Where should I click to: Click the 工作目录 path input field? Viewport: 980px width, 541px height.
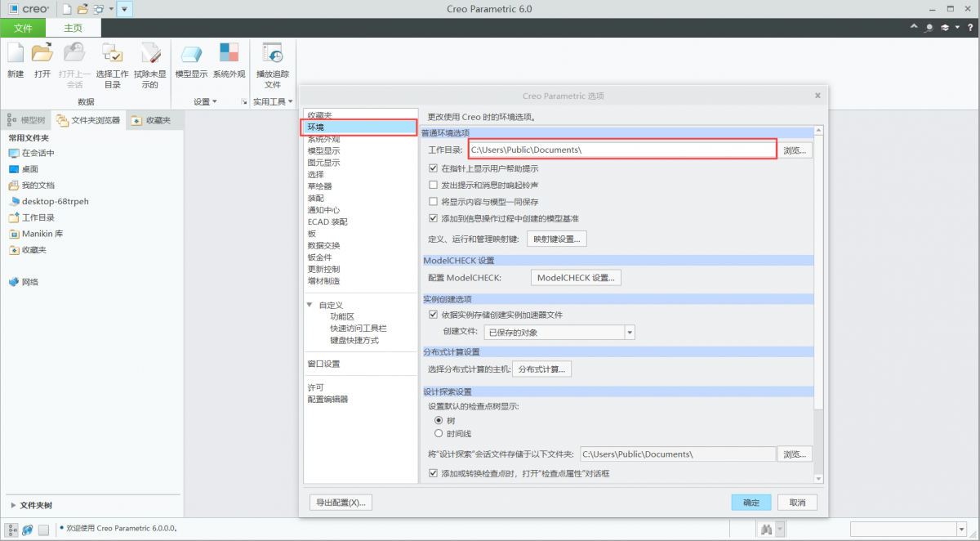click(621, 150)
